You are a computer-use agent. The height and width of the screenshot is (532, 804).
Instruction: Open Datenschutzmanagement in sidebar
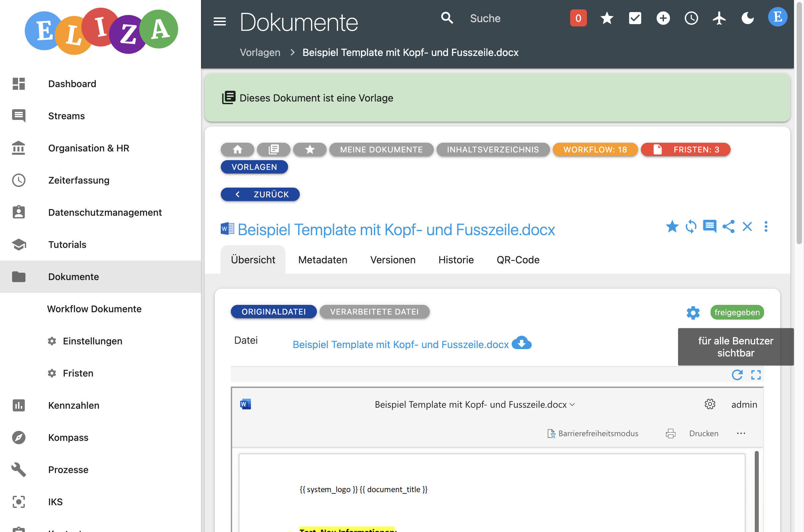(100, 212)
